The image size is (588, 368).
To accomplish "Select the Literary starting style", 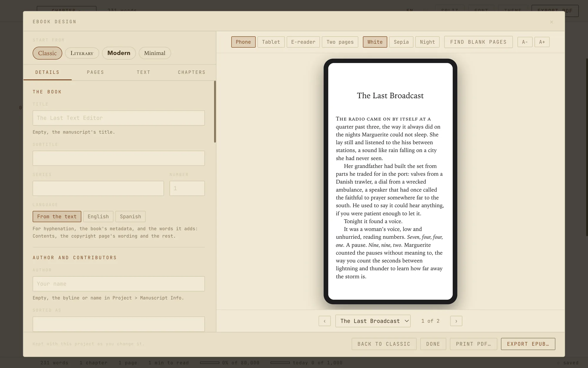I will [82, 53].
